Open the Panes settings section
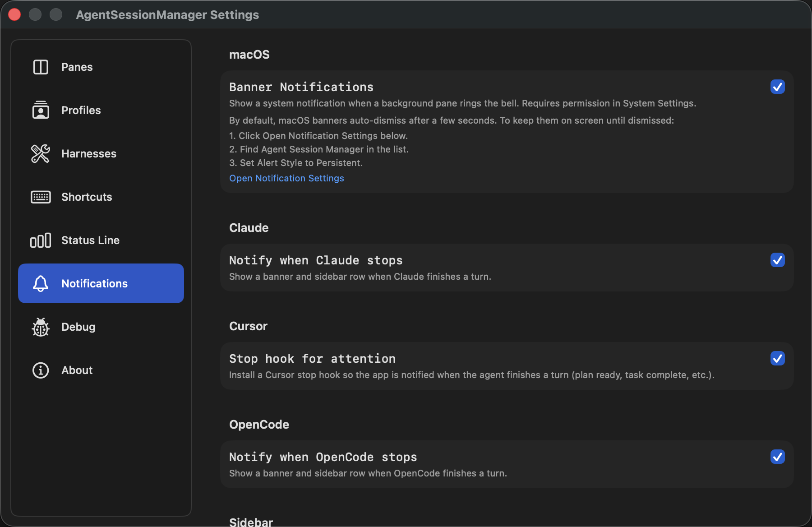This screenshot has height=527, width=812. (x=101, y=67)
